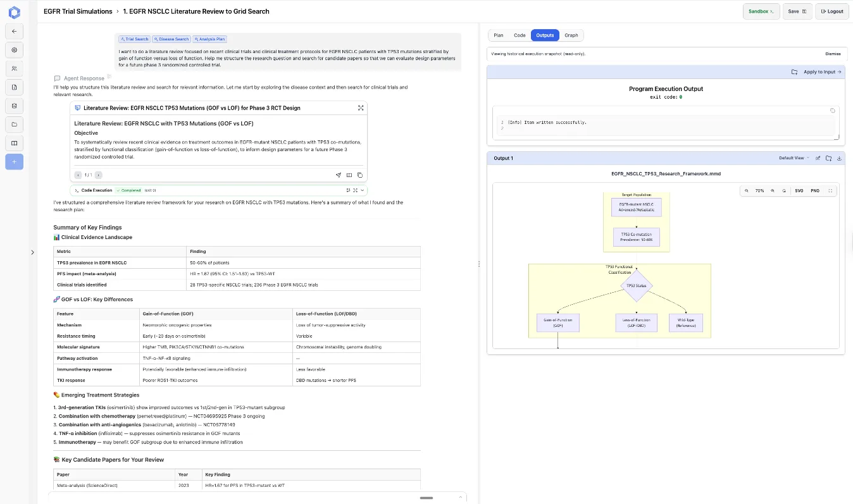Export the diagram as SVG
This screenshot has height=504, width=853.
click(x=799, y=190)
